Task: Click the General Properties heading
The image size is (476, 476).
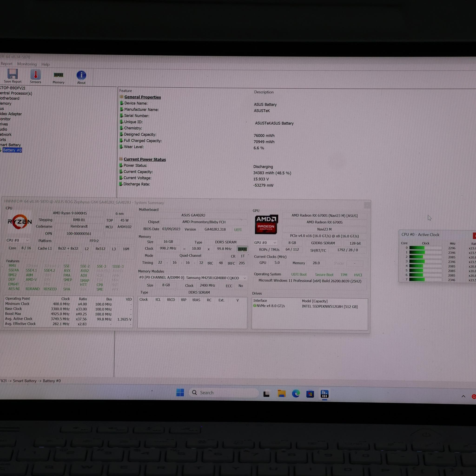Action: (142, 97)
